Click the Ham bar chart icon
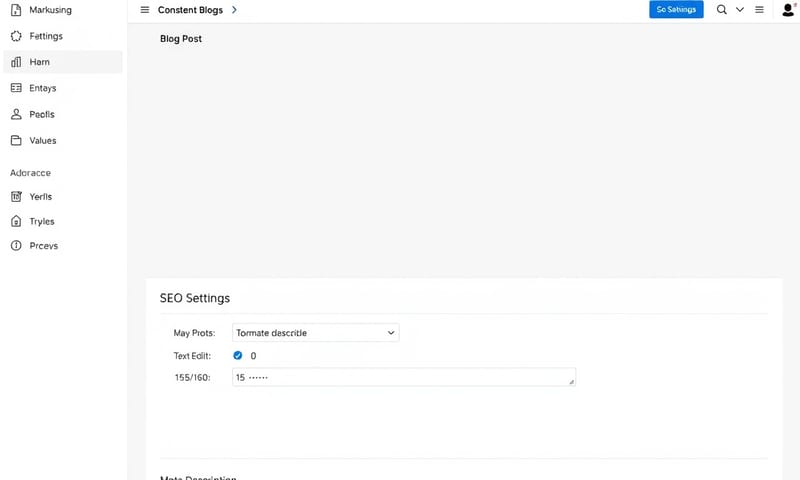Image resolution: width=800 pixels, height=480 pixels. pyautogui.click(x=15, y=62)
